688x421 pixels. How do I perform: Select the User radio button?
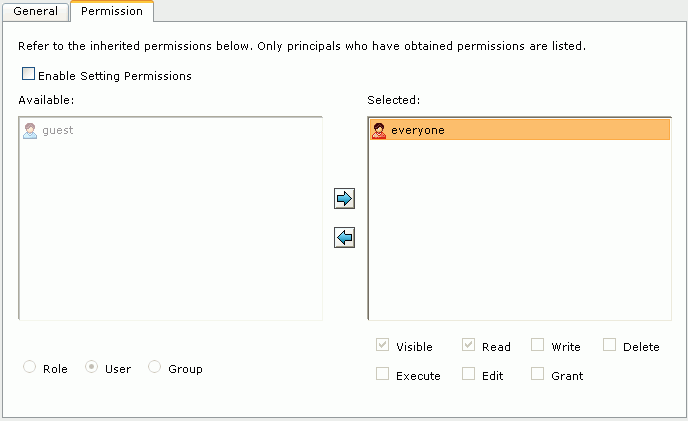(x=91, y=367)
